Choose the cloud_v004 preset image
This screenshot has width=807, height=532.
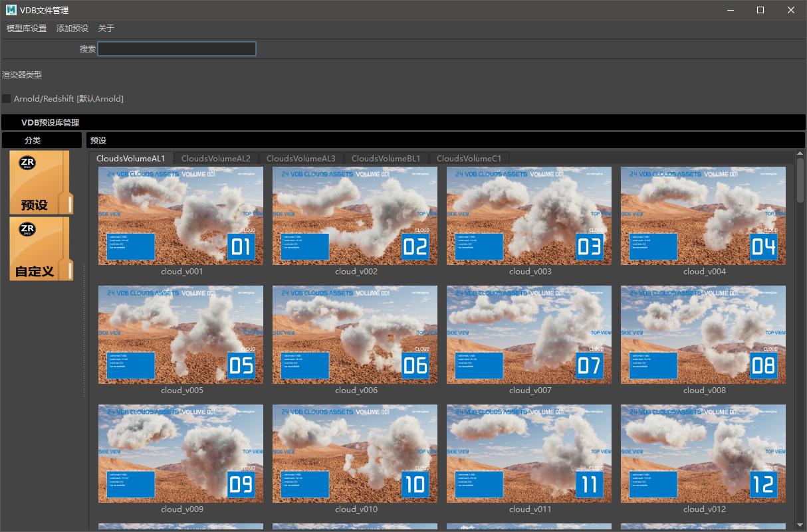click(x=703, y=216)
